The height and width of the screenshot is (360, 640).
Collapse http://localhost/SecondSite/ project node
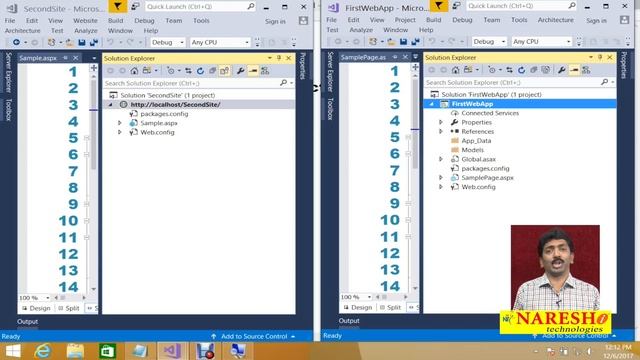[110, 104]
